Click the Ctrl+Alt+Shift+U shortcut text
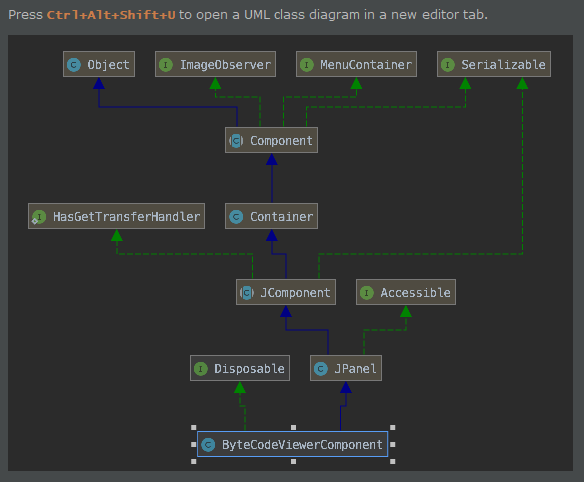Viewport: 584px width, 482px height. click(x=111, y=15)
